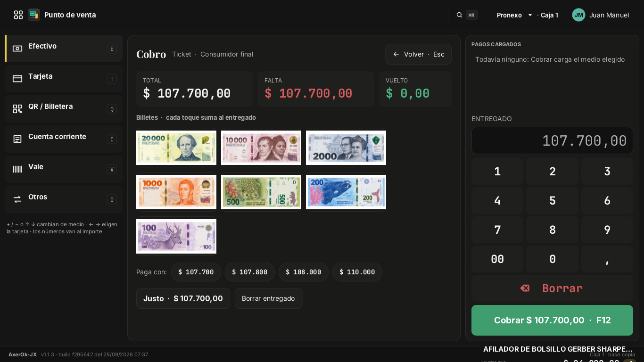Select the Vale payment method
The height and width of the screenshot is (362, 644).
click(64, 169)
